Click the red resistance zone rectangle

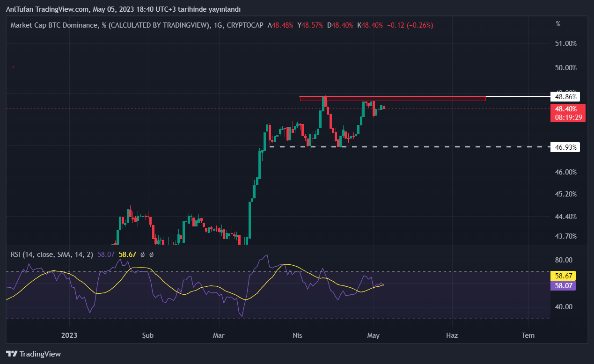point(393,98)
